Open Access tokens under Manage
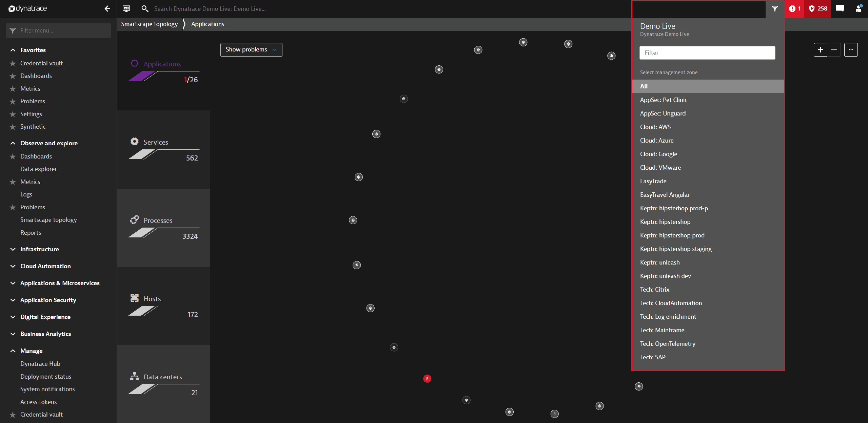This screenshot has height=423, width=868. click(x=38, y=402)
